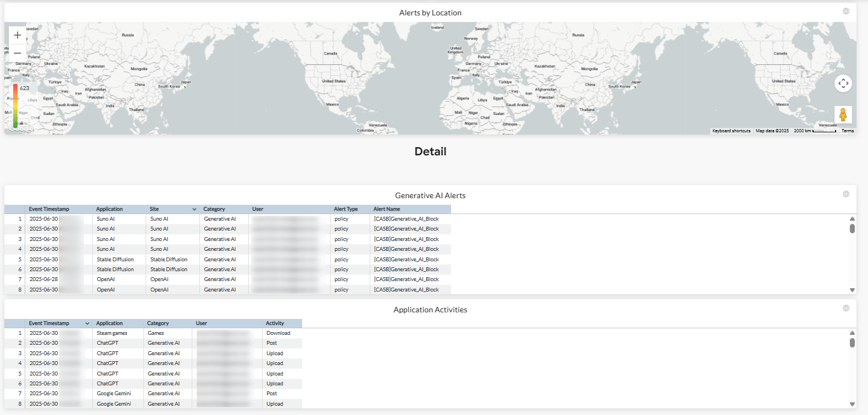Select Suno AI site cell in alerts row 3

159,239
